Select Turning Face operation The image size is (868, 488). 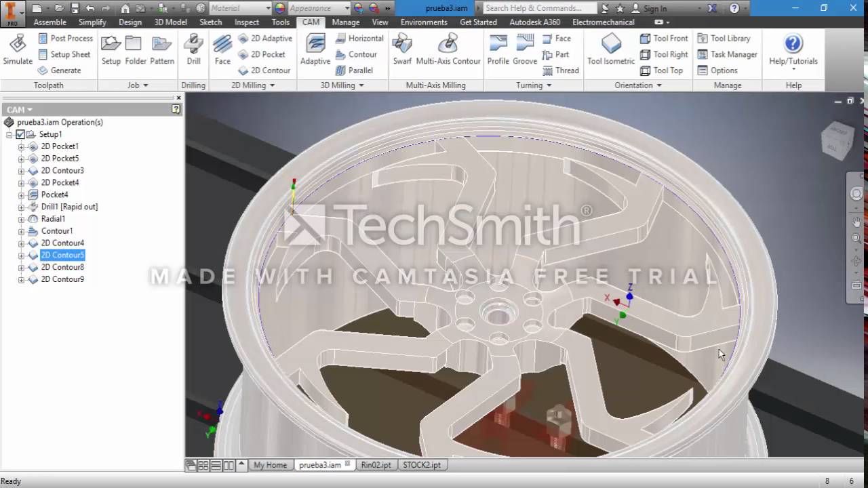pos(557,39)
